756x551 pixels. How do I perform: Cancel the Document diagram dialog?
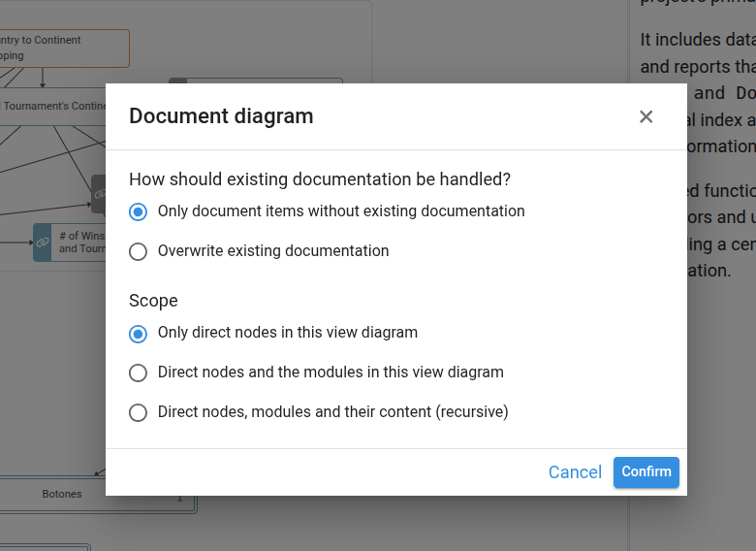pyautogui.click(x=575, y=471)
